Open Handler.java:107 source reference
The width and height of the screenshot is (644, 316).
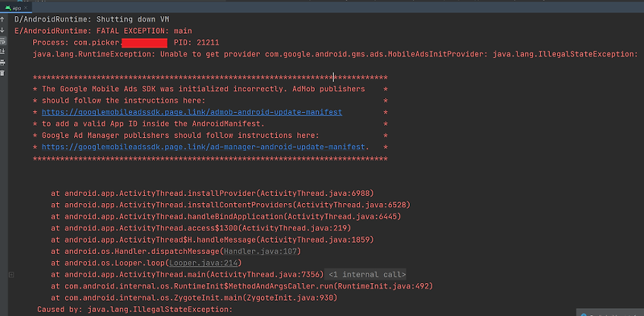click(x=260, y=251)
